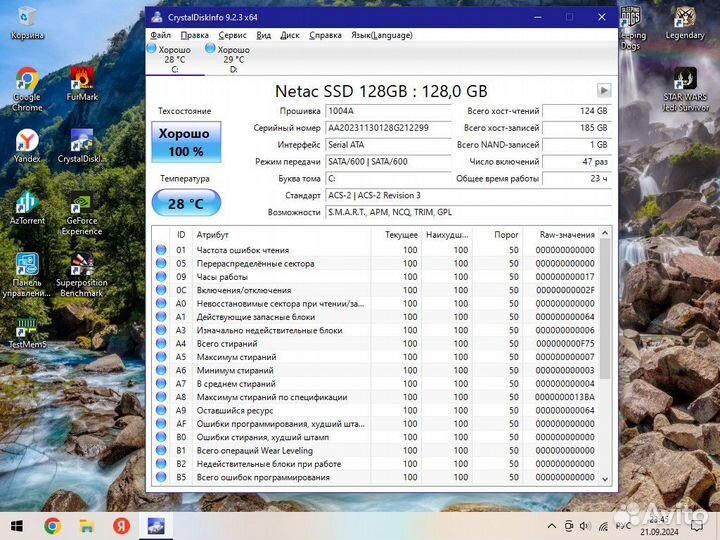Open Chrome from the taskbar
The image size is (720, 540).
click(x=53, y=526)
